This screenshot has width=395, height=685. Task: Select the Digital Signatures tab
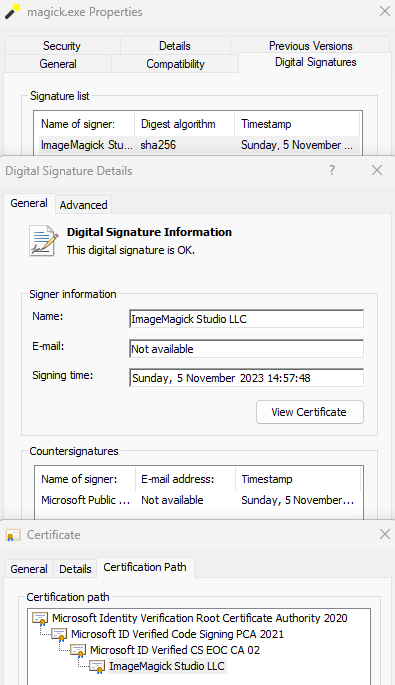click(315, 62)
